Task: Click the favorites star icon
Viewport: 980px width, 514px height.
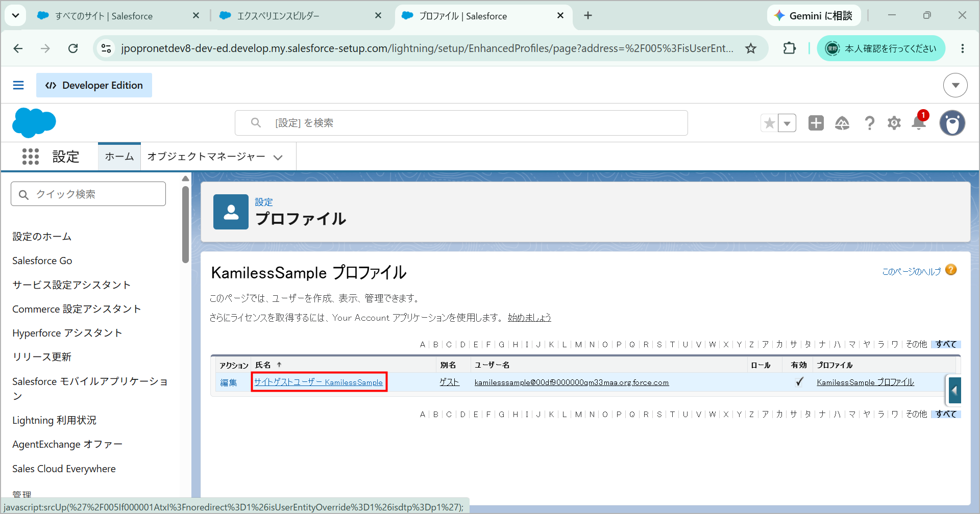Action: point(769,123)
